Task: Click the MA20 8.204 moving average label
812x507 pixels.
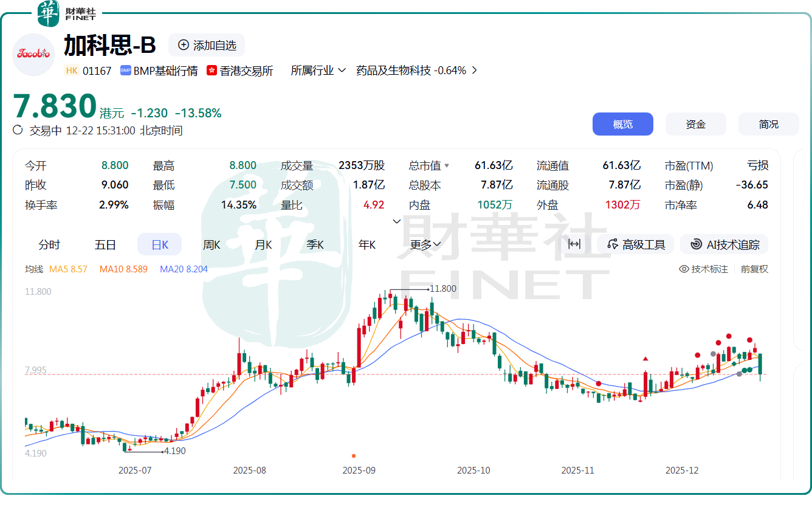Action: pos(184,268)
